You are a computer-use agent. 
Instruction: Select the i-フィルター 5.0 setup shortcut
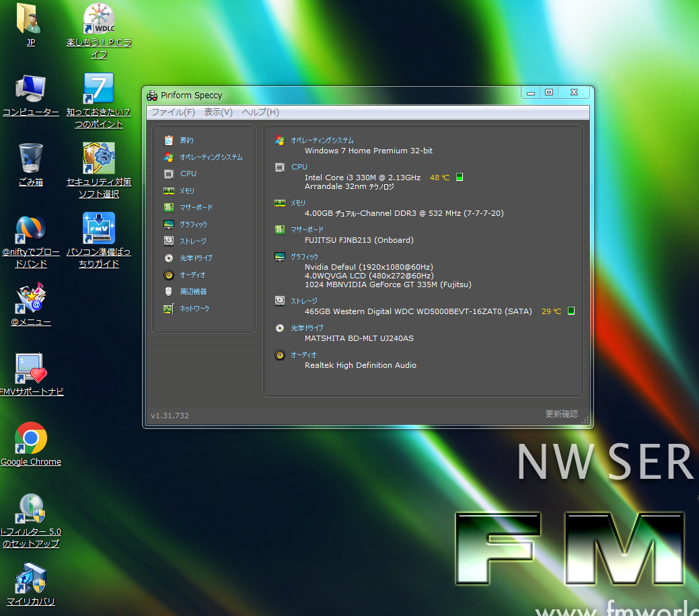[31, 521]
